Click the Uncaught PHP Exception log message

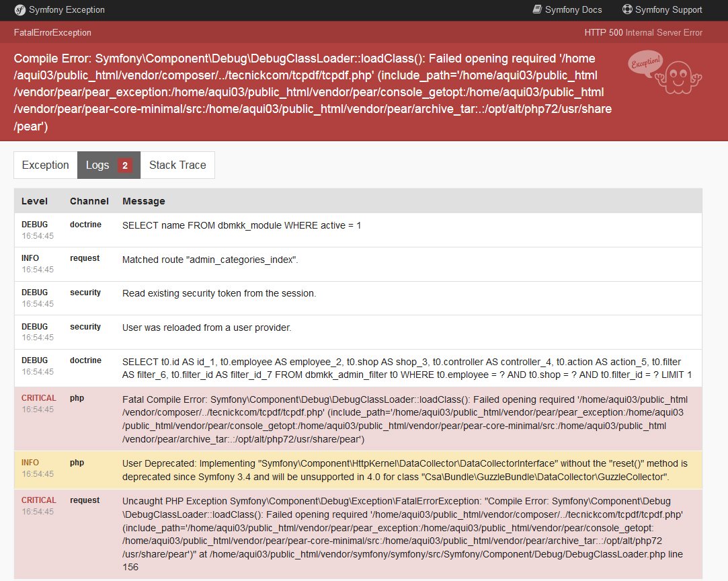point(403,534)
